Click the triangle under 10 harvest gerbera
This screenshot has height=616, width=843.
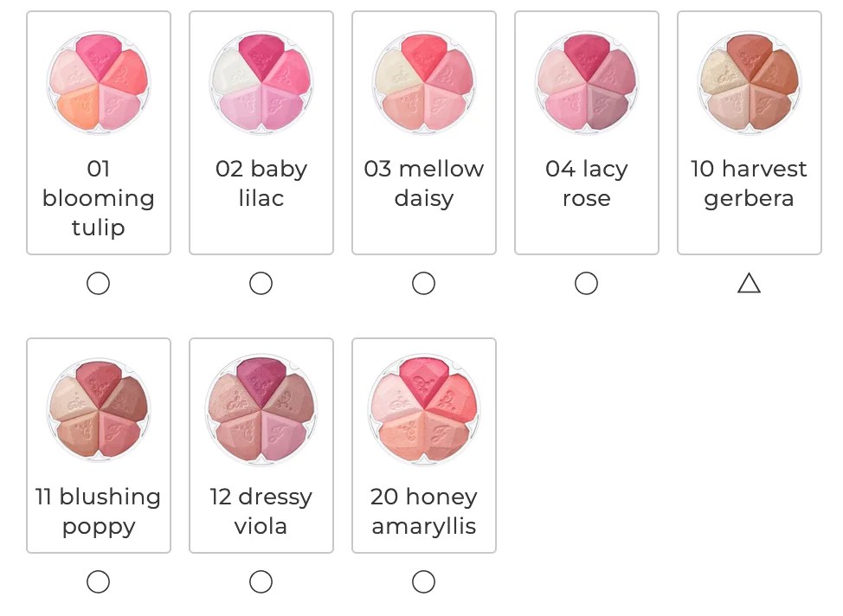click(x=749, y=284)
